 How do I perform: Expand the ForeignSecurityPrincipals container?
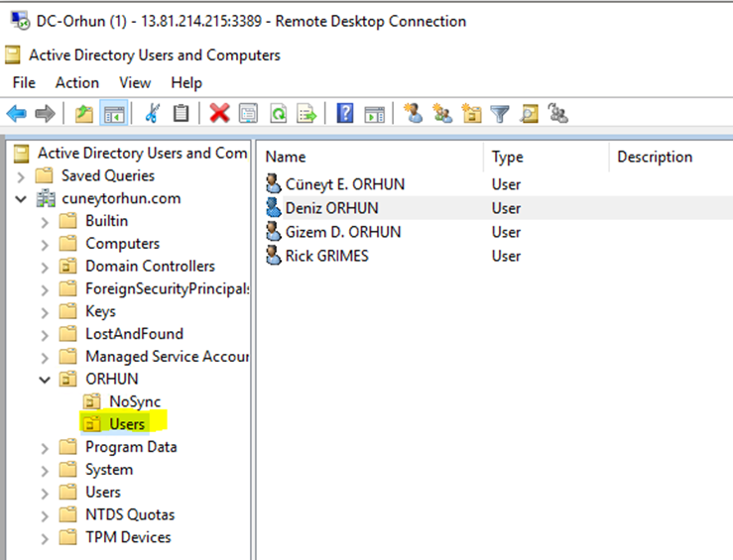45,289
